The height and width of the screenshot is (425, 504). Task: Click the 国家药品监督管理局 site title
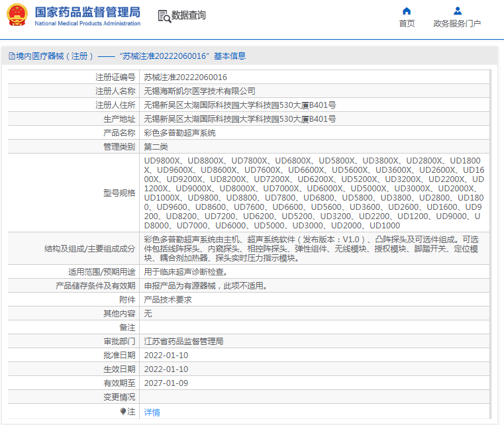tap(87, 12)
